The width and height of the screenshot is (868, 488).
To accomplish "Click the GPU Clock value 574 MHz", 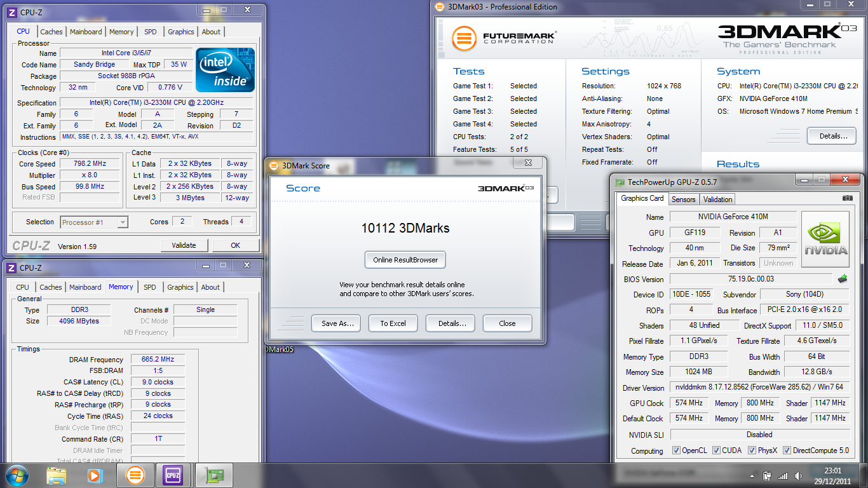I will pyautogui.click(x=689, y=403).
